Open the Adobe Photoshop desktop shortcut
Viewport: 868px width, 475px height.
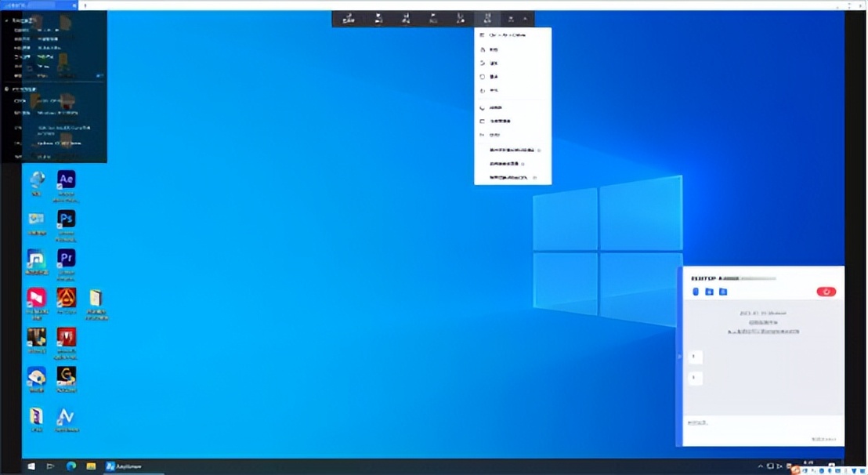click(x=67, y=219)
